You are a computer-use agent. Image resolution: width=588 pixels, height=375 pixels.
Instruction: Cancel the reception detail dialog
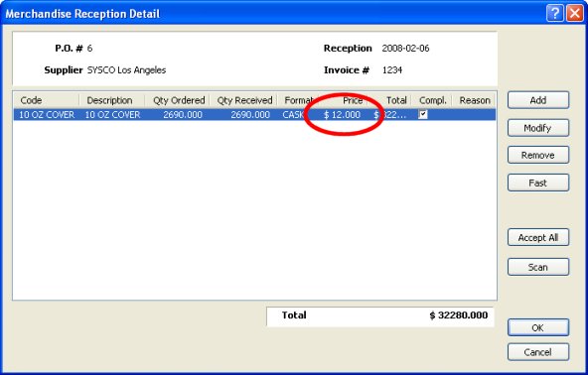click(x=538, y=352)
